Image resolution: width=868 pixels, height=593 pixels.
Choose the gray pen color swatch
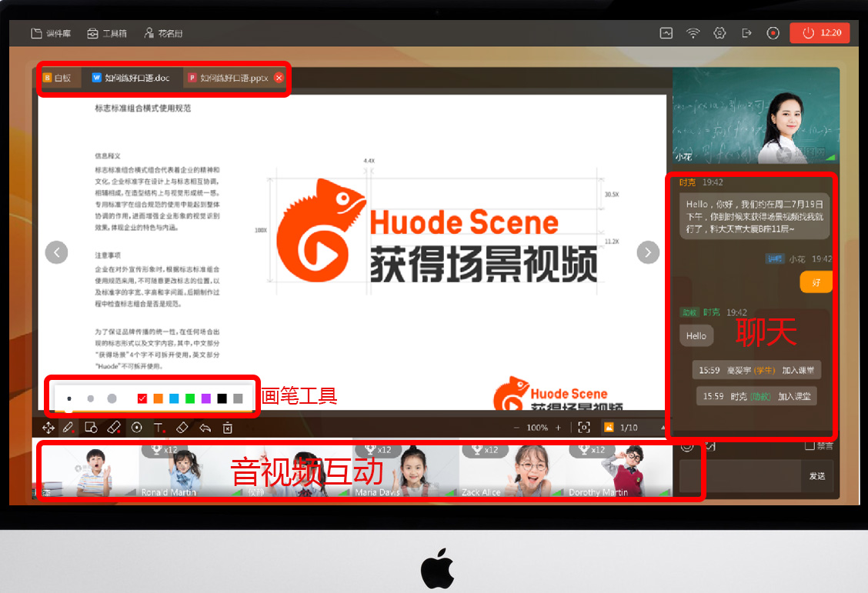tap(238, 398)
